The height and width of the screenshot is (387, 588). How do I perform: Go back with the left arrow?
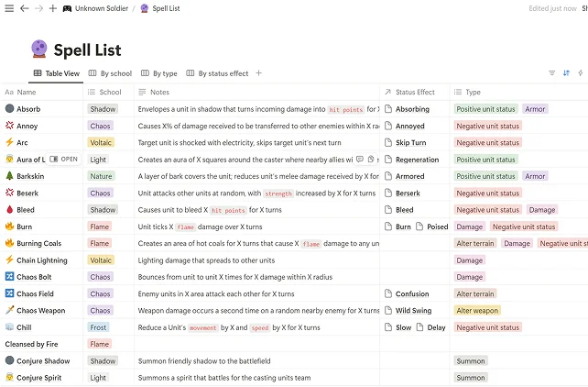coord(24,8)
